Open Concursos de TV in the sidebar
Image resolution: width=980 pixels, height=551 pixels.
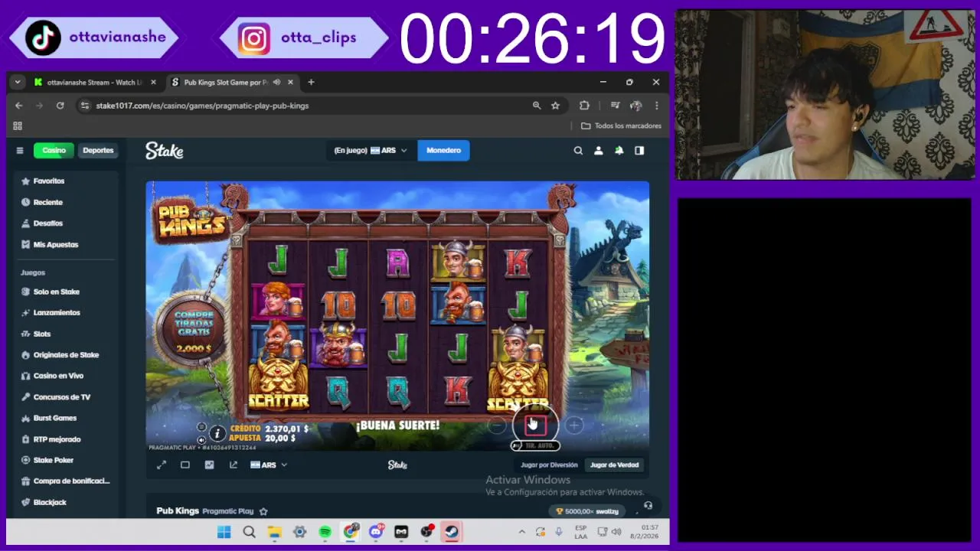pos(66,397)
